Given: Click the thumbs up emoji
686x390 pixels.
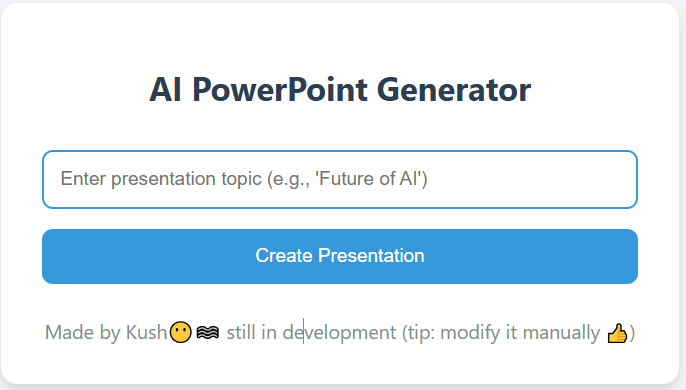Looking at the screenshot, I should [x=617, y=333].
